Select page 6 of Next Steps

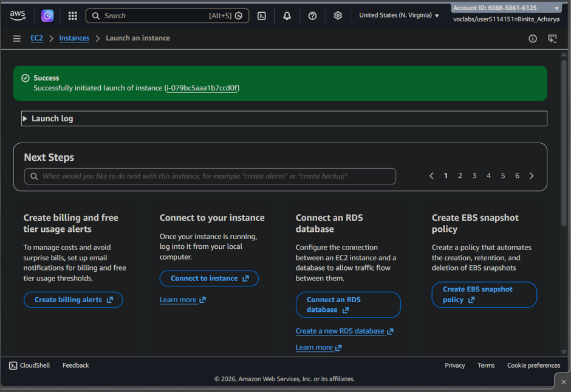517,176
